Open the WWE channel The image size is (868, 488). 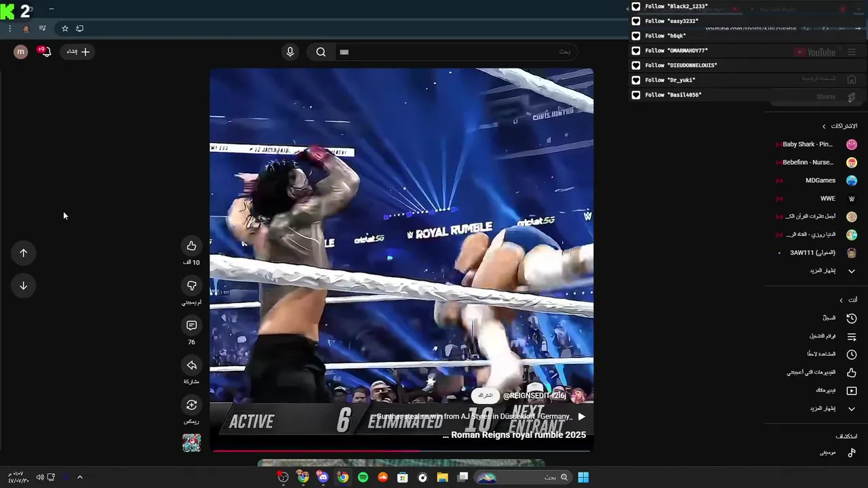click(x=816, y=199)
